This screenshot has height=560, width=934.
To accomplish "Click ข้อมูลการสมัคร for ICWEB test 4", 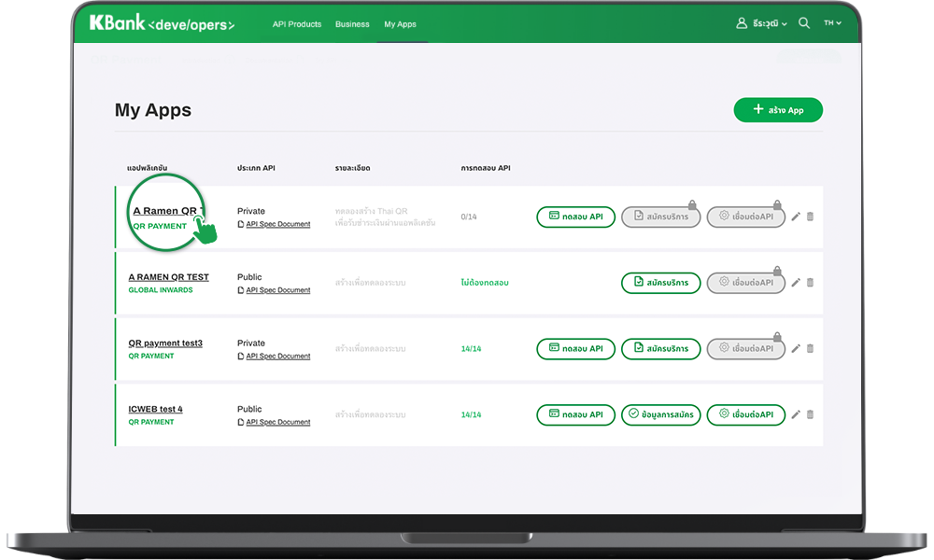I will coord(661,414).
